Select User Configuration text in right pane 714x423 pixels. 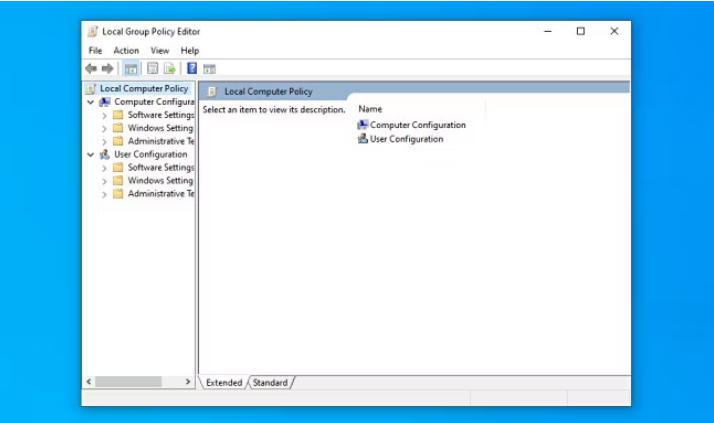pyautogui.click(x=407, y=139)
